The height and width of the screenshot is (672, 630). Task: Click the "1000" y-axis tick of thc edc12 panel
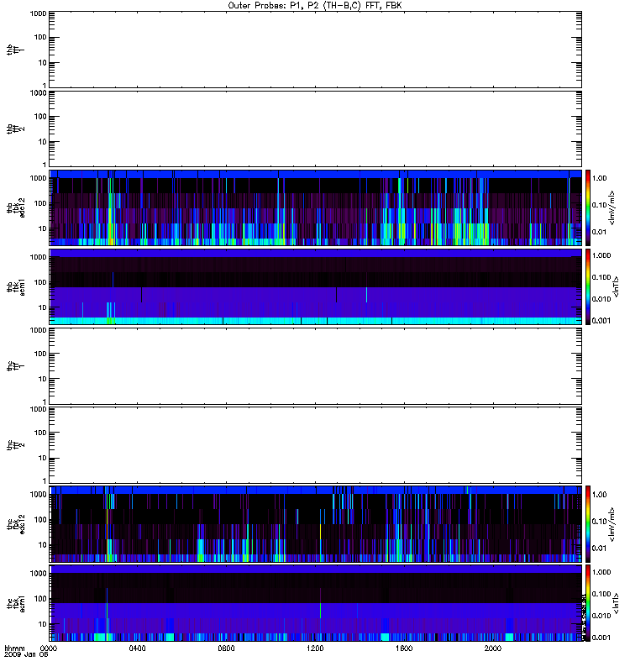click(38, 495)
